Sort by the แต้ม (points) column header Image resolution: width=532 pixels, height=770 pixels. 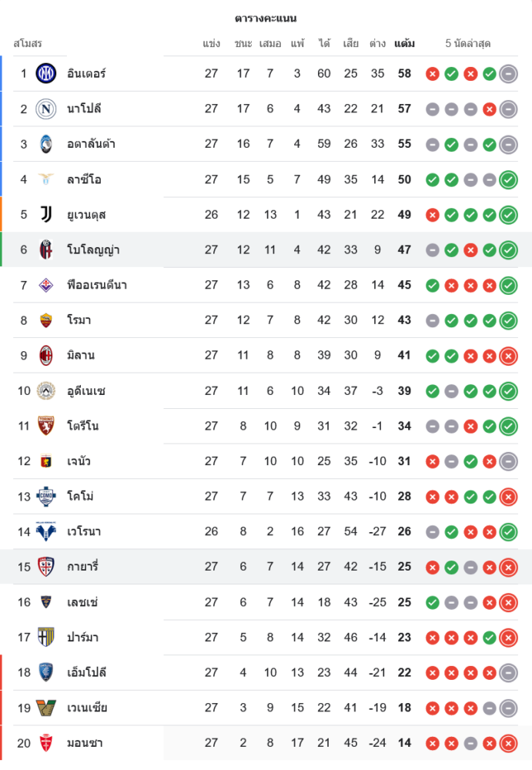[404, 44]
